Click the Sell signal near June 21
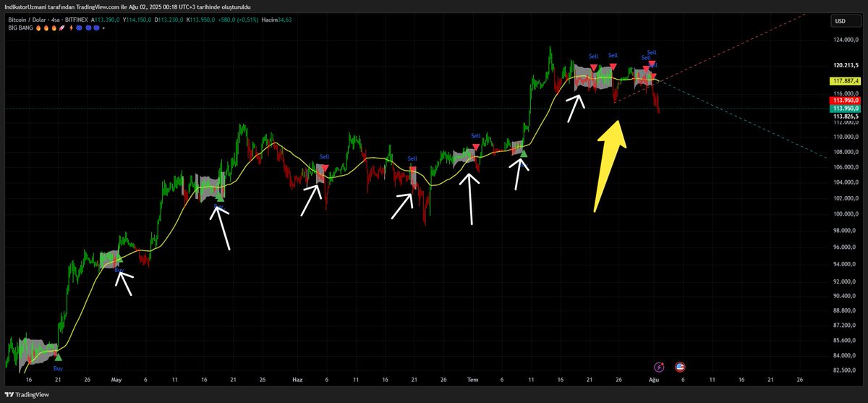Image resolution: width=868 pixels, height=403 pixels. (412, 158)
